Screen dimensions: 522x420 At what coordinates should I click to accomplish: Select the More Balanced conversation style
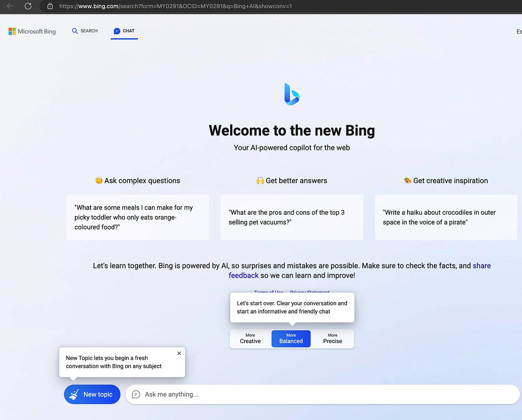pos(291,338)
